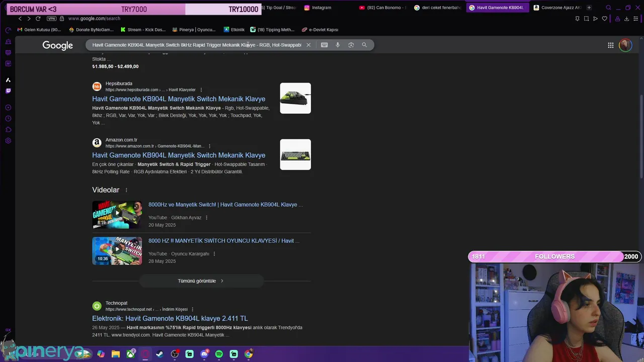Open Amazon.com.tr Havit Gamenote KB904L result
Image resolution: width=644 pixels, height=362 pixels.
click(179, 155)
